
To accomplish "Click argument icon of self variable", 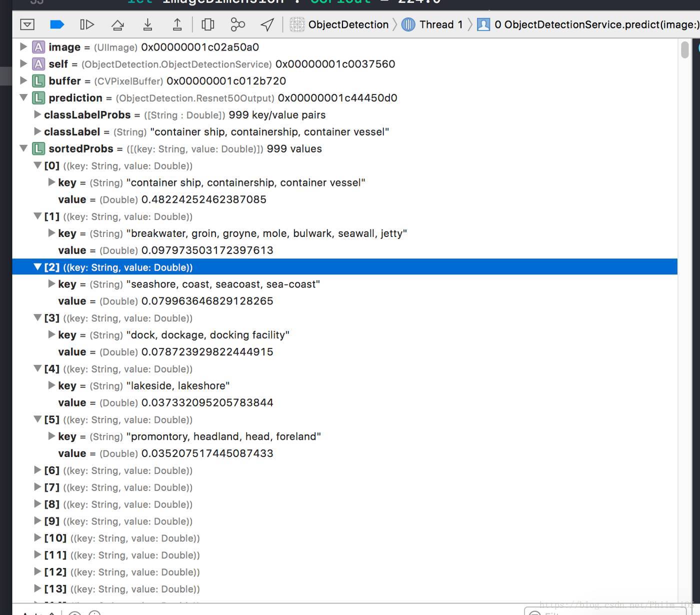I will click(38, 64).
